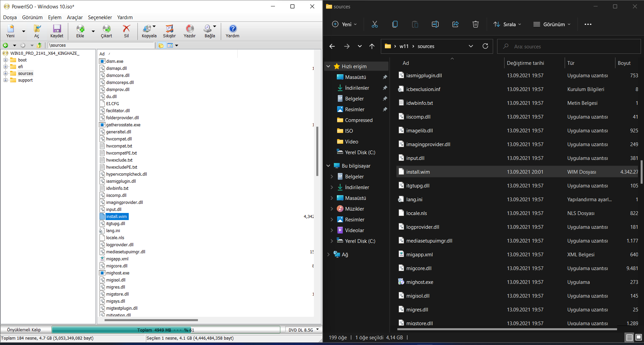Expand the boot folder in PowerISO tree
The width and height of the screenshot is (644, 345).
5,60
